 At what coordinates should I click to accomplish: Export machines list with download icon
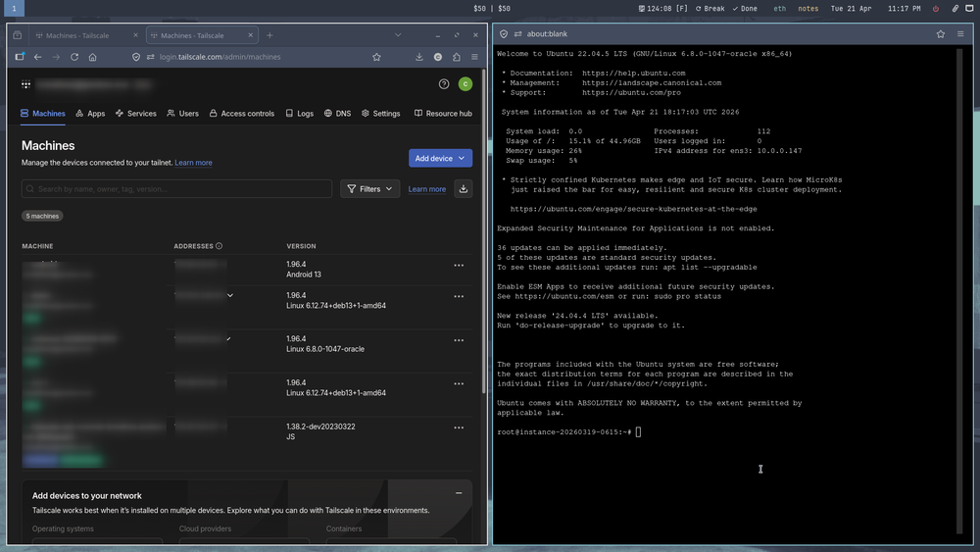point(464,189)
